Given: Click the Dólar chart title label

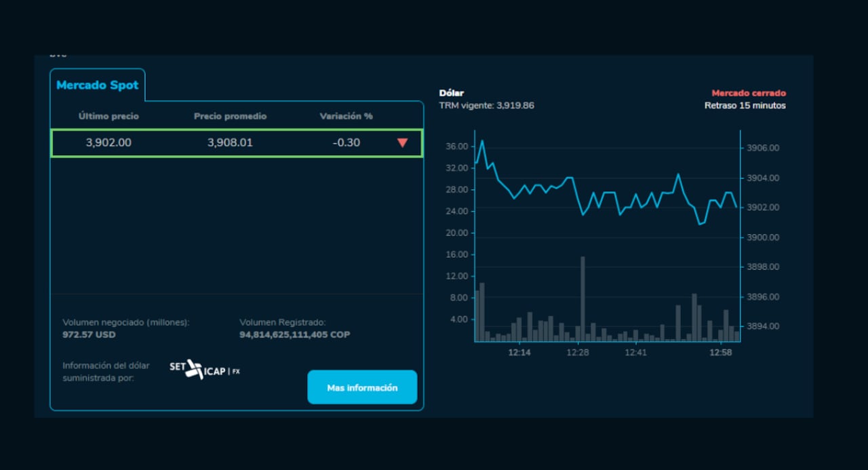Looking at the screenshot, I should (x=452, y=92).
